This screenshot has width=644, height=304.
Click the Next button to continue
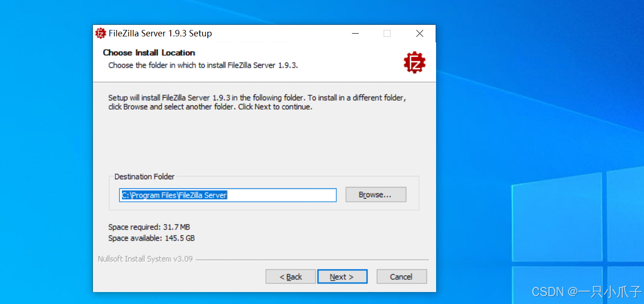point(342,276)
